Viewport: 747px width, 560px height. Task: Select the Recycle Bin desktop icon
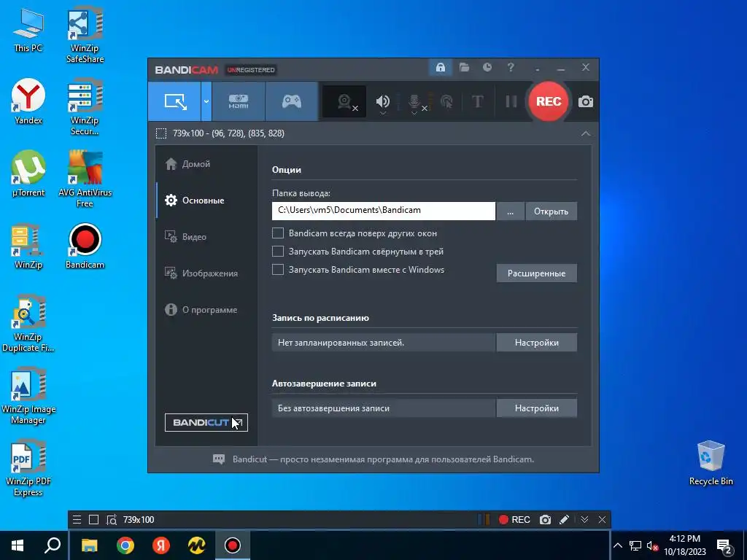point(711,463)
